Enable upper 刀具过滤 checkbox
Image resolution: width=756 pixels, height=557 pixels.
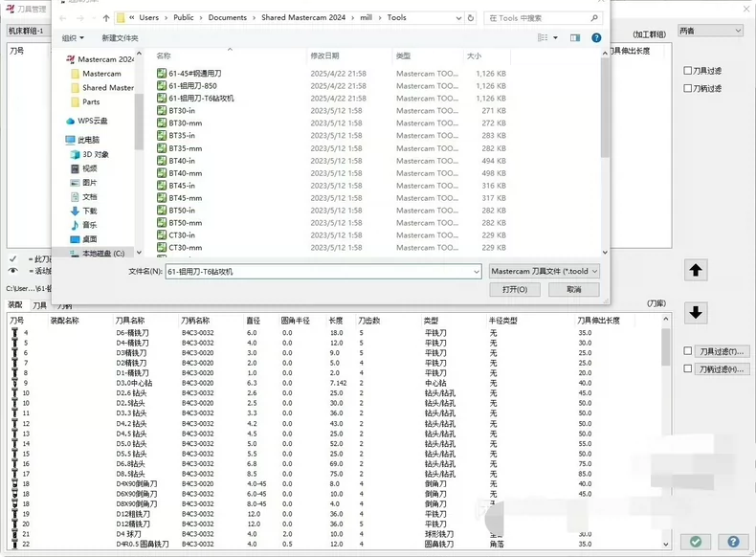coord(688,71)
